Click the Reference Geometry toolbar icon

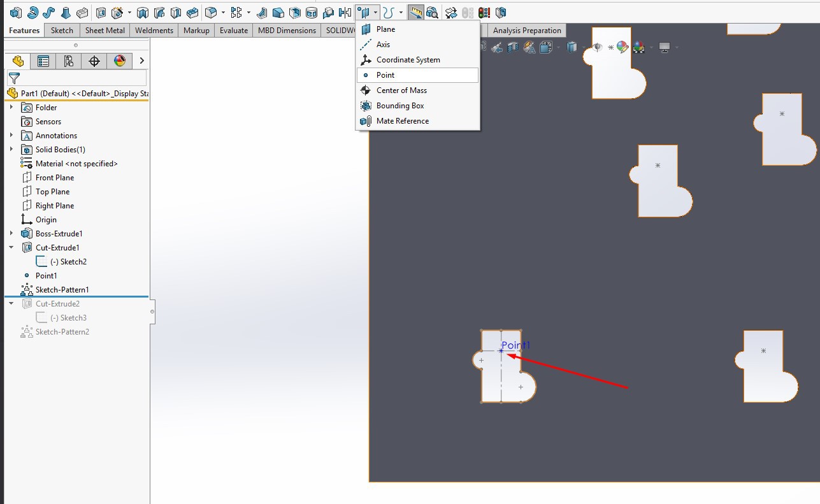click(x=364, y=12)
